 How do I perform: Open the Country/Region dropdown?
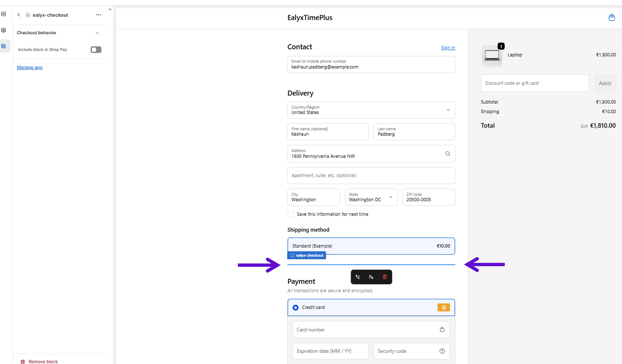click(371, 110)
